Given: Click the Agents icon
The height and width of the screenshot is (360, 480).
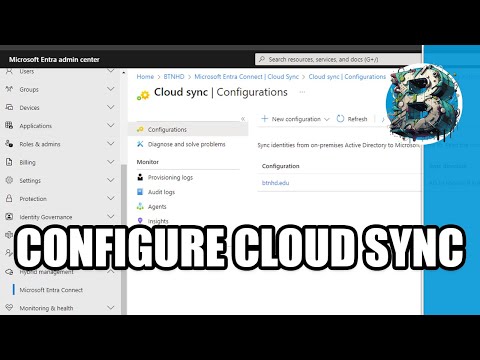Looking at the screenshot, I should tap(140, 206).
